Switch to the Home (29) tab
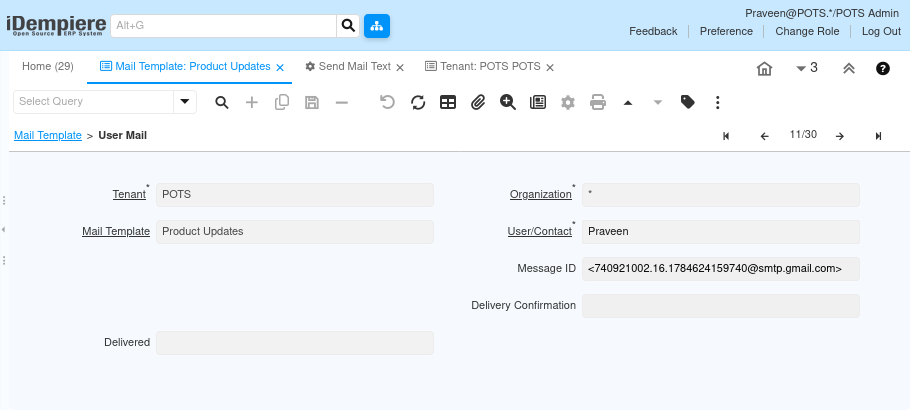Screen dimensions: 910x410 48,66
